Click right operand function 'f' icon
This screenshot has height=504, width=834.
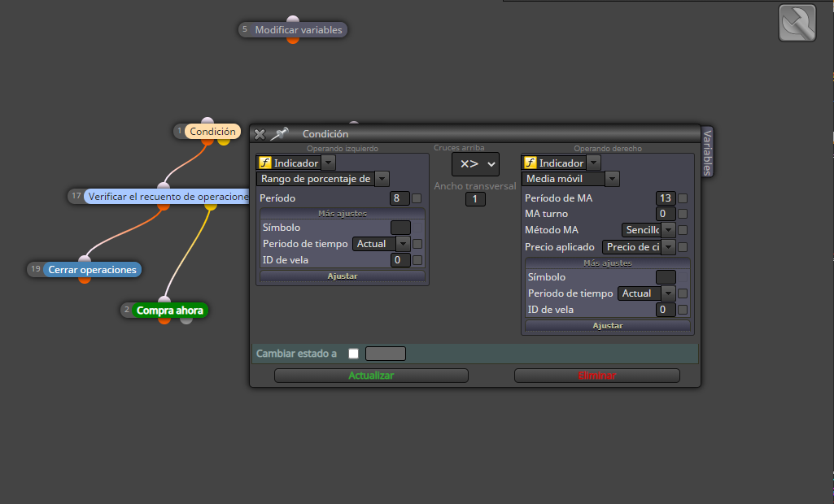[531, 163]
